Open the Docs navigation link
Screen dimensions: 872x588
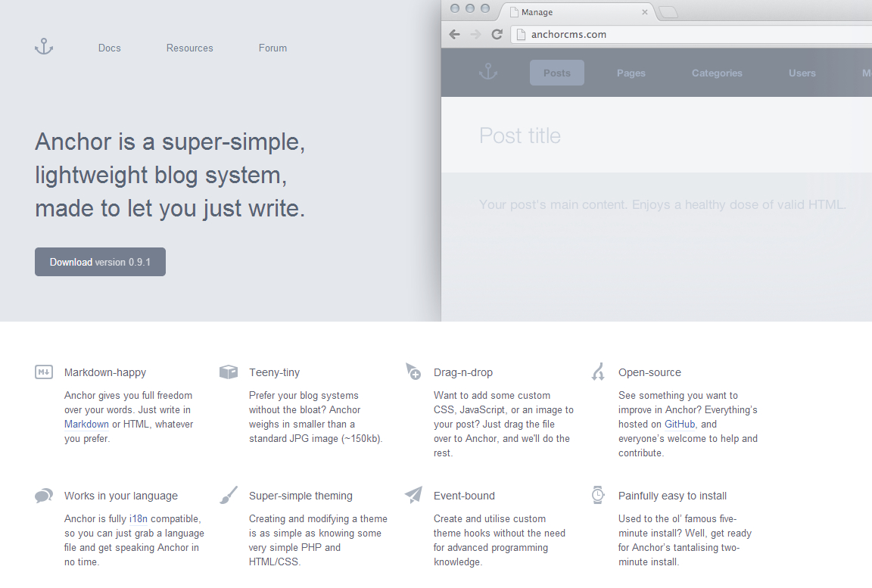110,48
